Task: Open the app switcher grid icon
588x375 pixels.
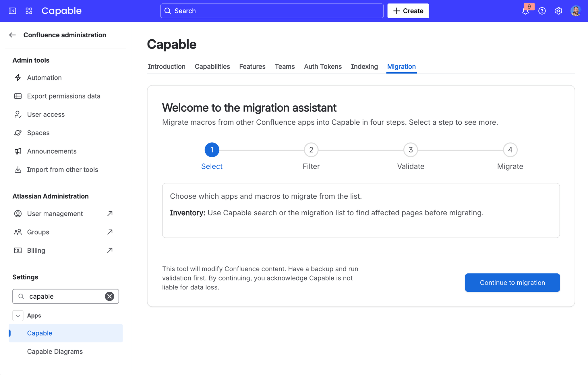Action: pos(29,11)
